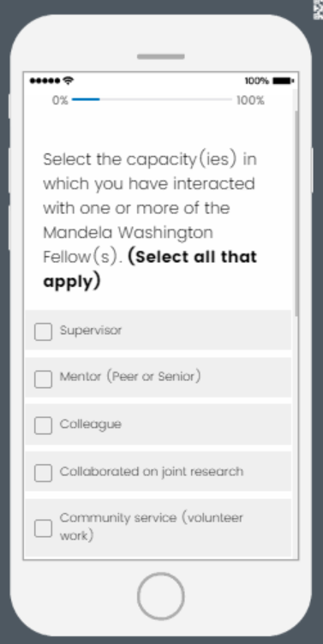The image size is (323, 644).
Task: Click the Colleague option row
Action: [x=159, y=424]
